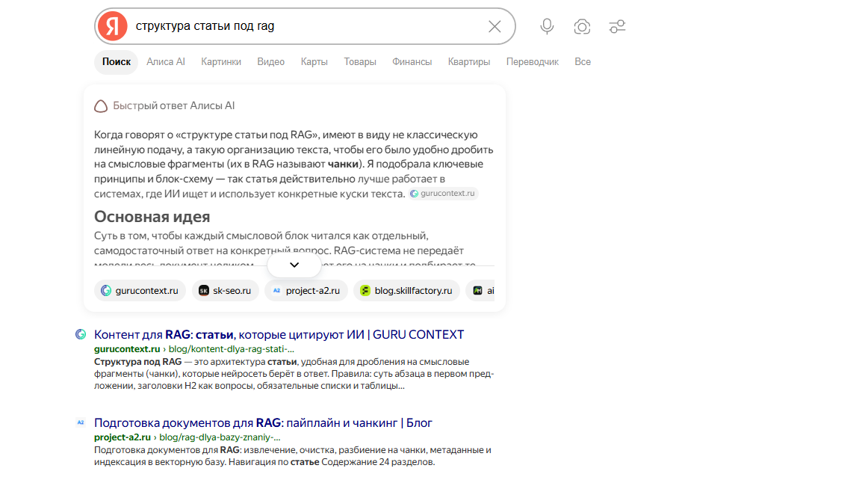868x483 pixels.
Task: Open the Квартиры tab
Action: coord(469,62)
